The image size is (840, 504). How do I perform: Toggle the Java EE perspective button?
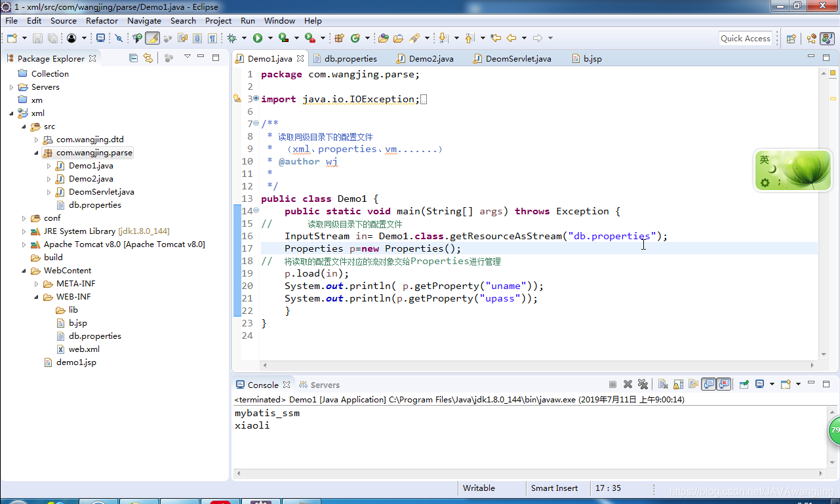coord(812,38)
